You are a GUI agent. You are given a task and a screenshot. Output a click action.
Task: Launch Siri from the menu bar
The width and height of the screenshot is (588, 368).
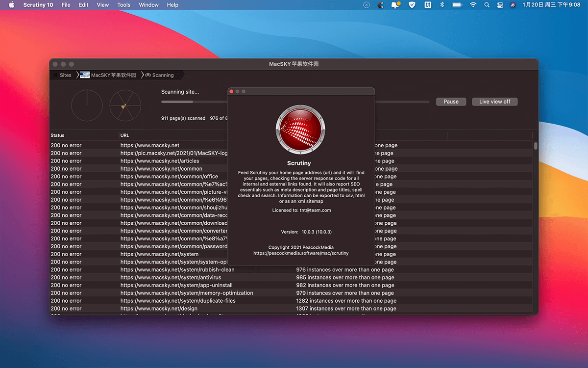tap(513, 5)
